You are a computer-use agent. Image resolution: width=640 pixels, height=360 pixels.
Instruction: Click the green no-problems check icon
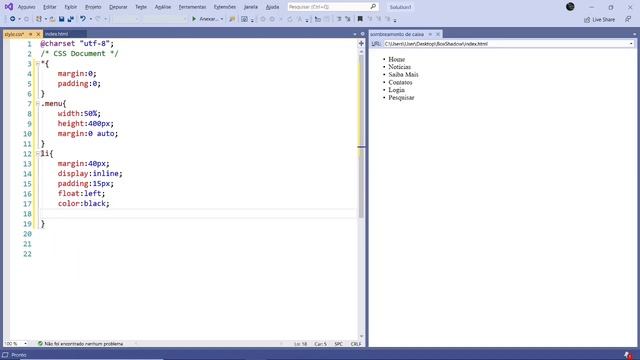40,344
